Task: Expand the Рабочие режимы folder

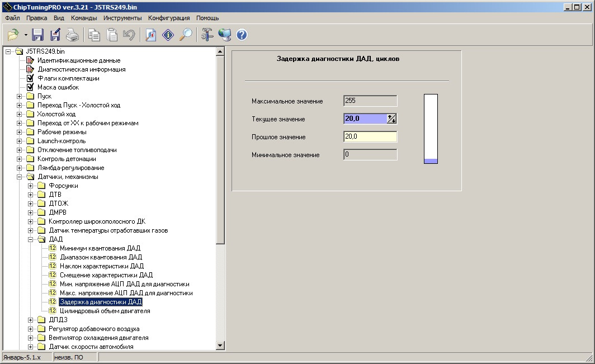Action: tap(20, 132)
